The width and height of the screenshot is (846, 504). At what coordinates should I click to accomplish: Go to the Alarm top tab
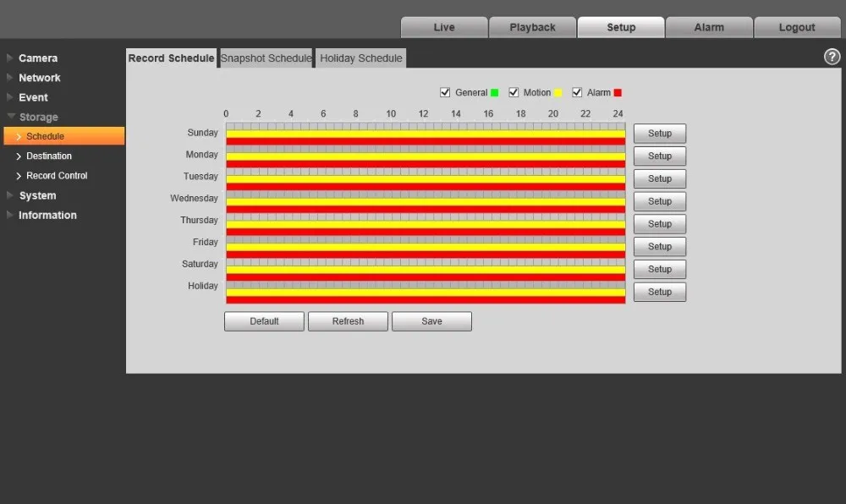[x=709, y=28]
